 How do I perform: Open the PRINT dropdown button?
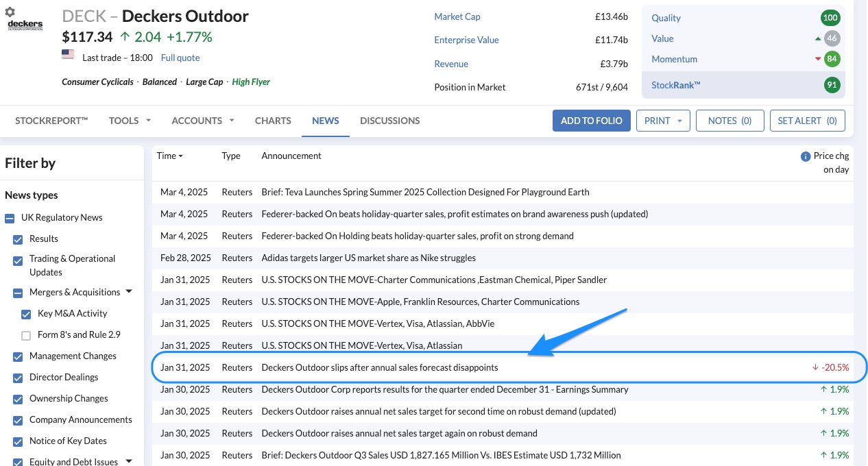point(662,121)
